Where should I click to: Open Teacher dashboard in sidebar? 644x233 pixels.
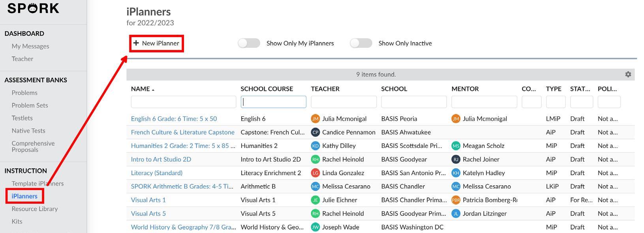pyautogui.click(x=23, y=59)
